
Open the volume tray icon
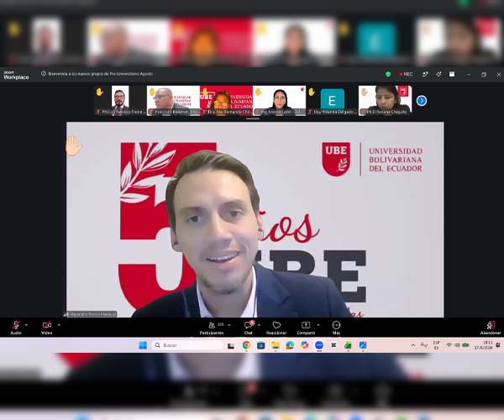click(457, 345)
